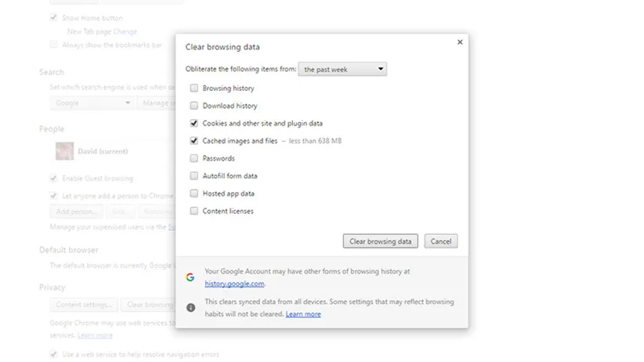Image resolution: width=644 pixels, height=362 pixels.
Task: Open the history.google.com link
Action: [x=234, y=284]
